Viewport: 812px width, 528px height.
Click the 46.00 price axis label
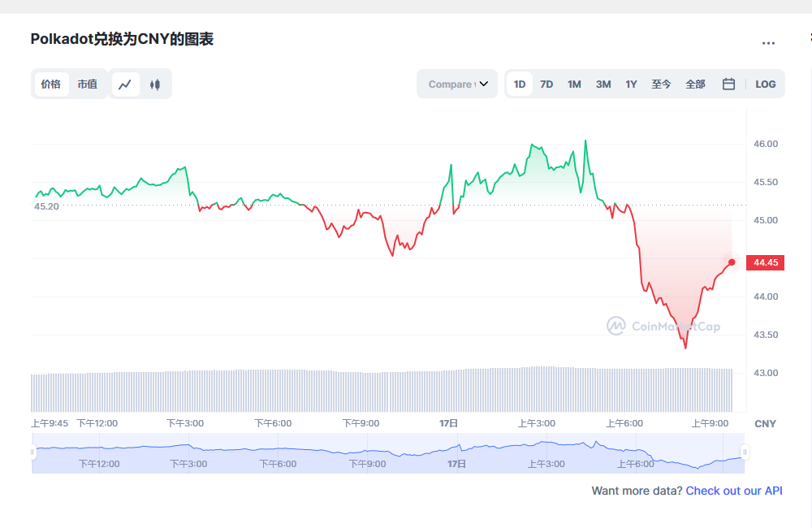click(766, 144)
